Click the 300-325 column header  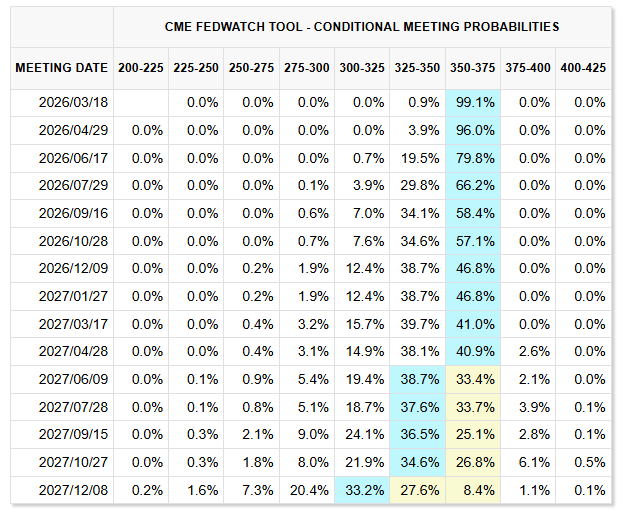click(x=362, y=68)
